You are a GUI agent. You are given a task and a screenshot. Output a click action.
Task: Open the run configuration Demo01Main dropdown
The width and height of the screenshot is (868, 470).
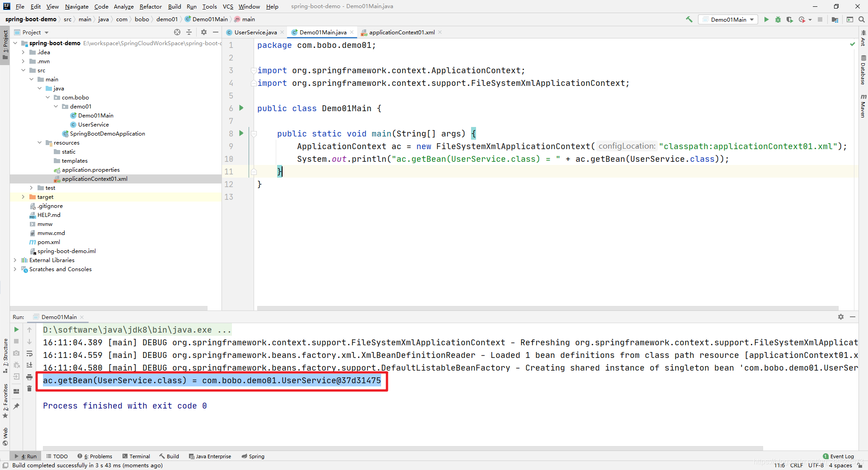tap(728, 19)
